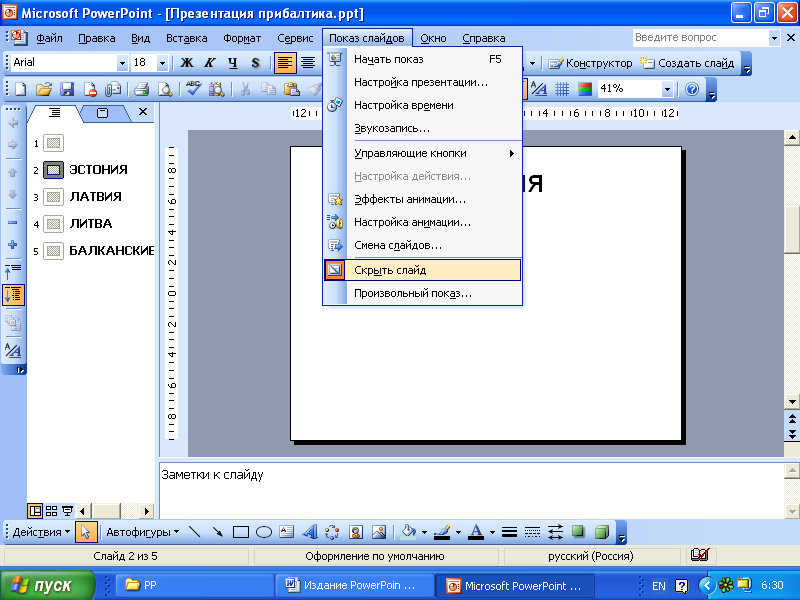This screenshot has width=800, height=600.
Task: Insert a WordArt object
Action: (x=310, y=532)
